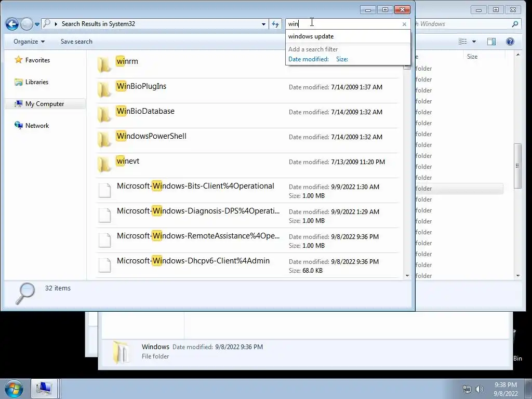Image resolution: width=532 pixels, height=399 pixels.
Task: Click the Forward navigation arrow button
Action: [x=26, y=24]
